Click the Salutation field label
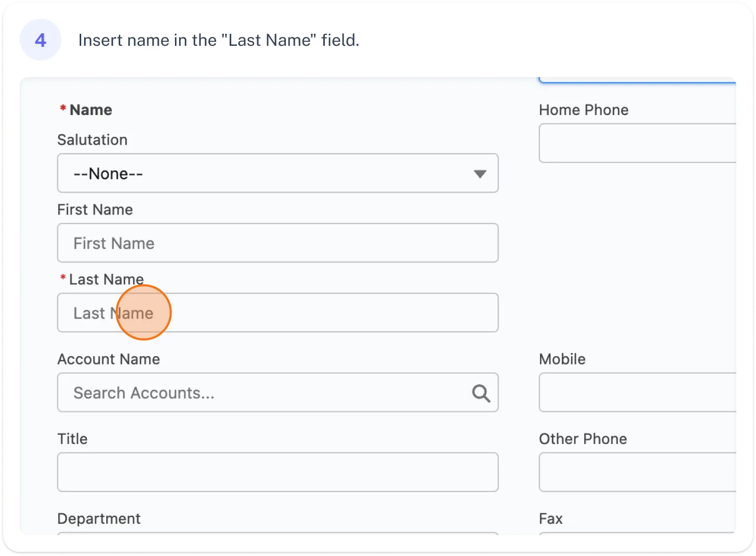 pyautogui.click(x=92, y=140)
